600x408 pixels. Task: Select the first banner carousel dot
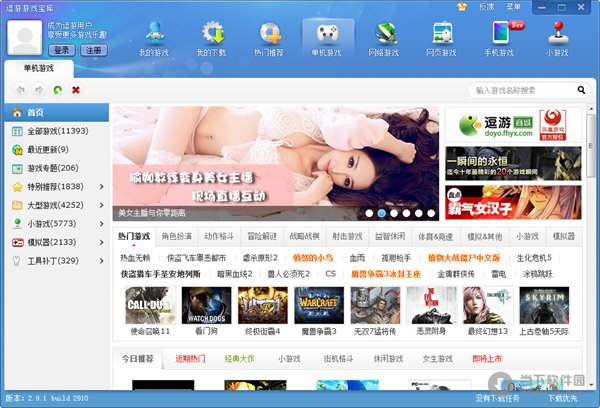[x=369, y=213]
